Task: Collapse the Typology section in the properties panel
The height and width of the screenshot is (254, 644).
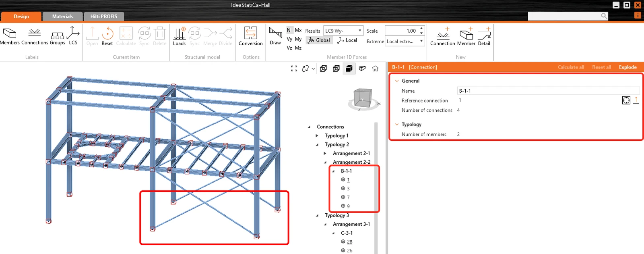Action: pos(397,125)
